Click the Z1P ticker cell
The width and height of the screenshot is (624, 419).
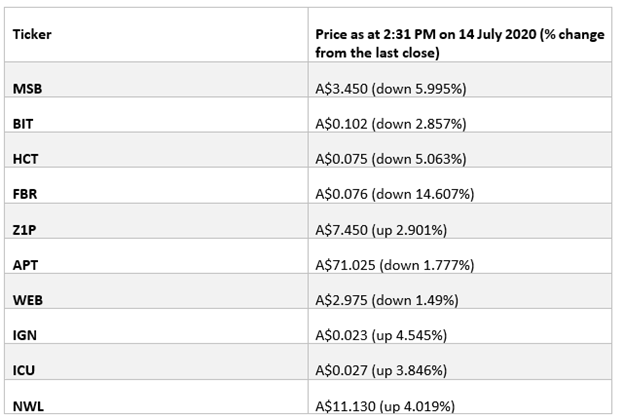(156, 221)
